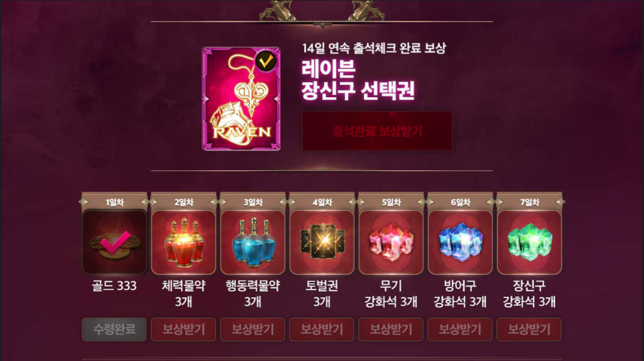
Task: Open the Raven accessory ticket card image
Action: pos(241,99)
